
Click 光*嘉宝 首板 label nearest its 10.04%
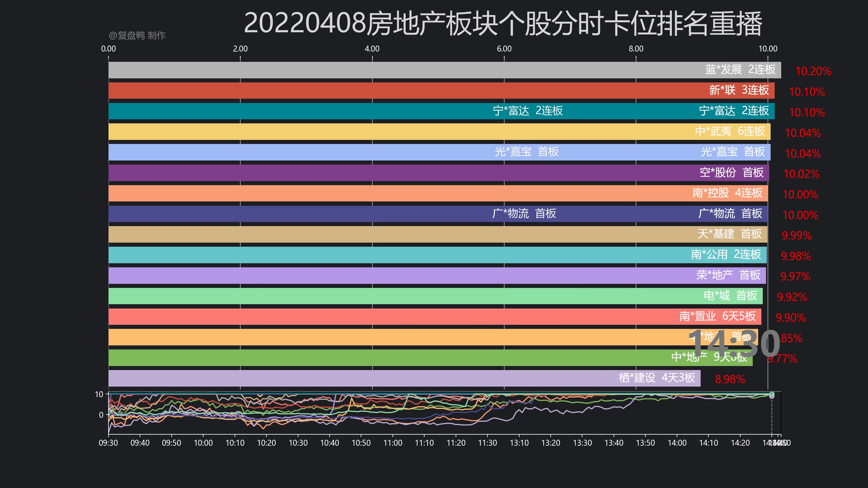click(x=733, y=152)
